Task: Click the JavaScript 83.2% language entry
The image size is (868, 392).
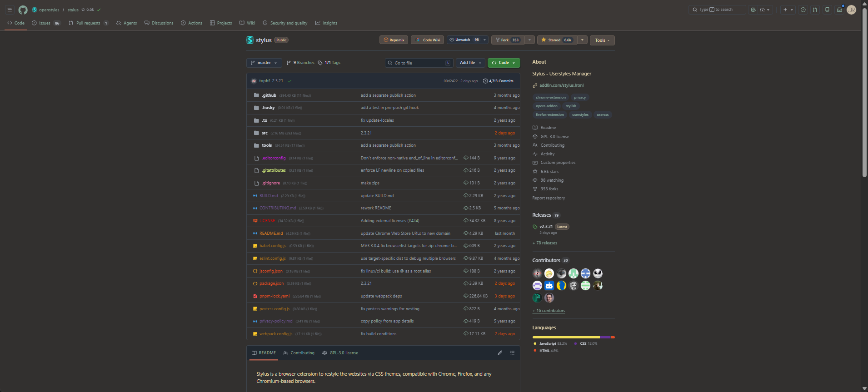Action: 550,343
